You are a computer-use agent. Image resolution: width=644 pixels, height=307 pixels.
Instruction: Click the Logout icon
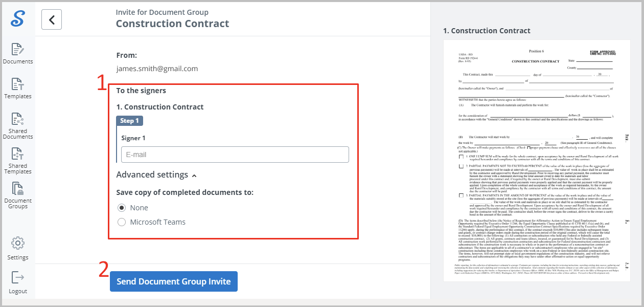tap(18, 282)
